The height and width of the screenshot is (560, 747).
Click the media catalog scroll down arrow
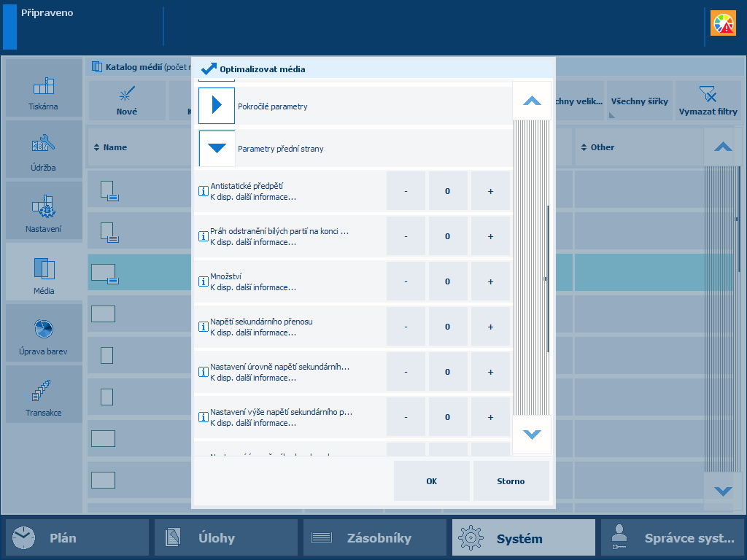click(x=723, y=491)
